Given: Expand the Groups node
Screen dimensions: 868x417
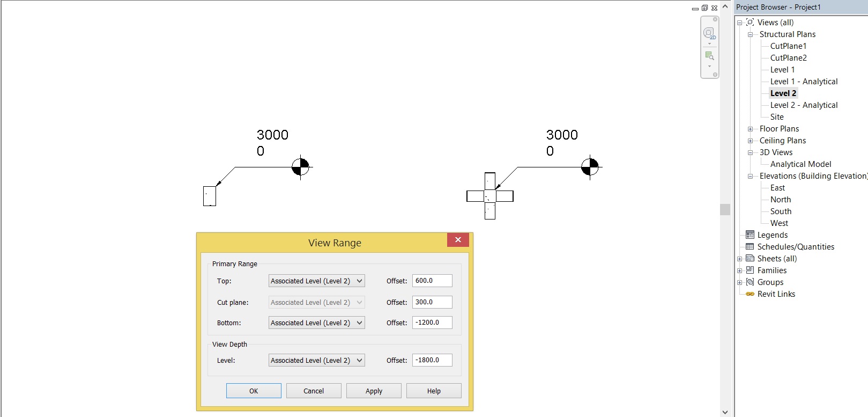Looking at the screenshot, I should click(x=740, y=282).
